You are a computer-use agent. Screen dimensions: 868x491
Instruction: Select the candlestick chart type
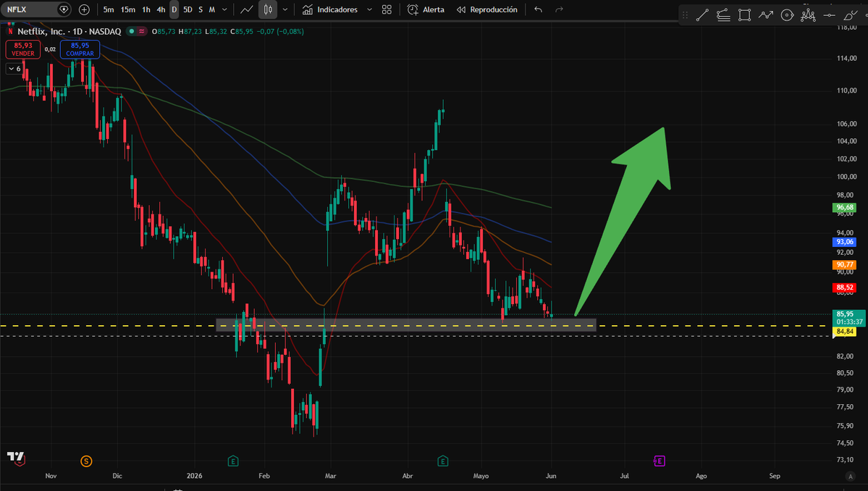pyautogui.click(x=268, y=9)
